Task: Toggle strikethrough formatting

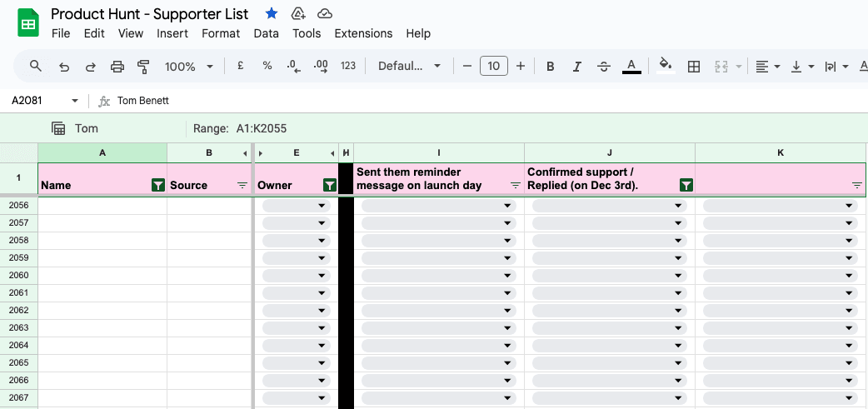Action: pyautogui.click(x=604, y=67)
